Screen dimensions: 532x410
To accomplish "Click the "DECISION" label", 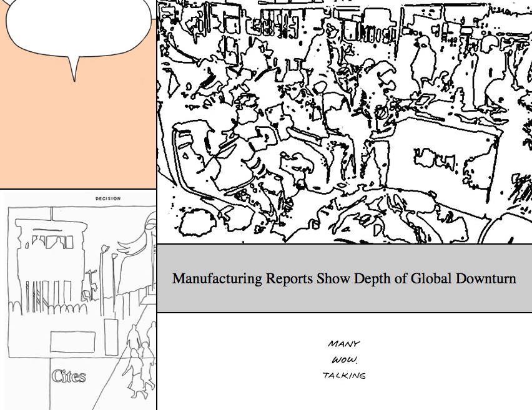I will [107, 199].
